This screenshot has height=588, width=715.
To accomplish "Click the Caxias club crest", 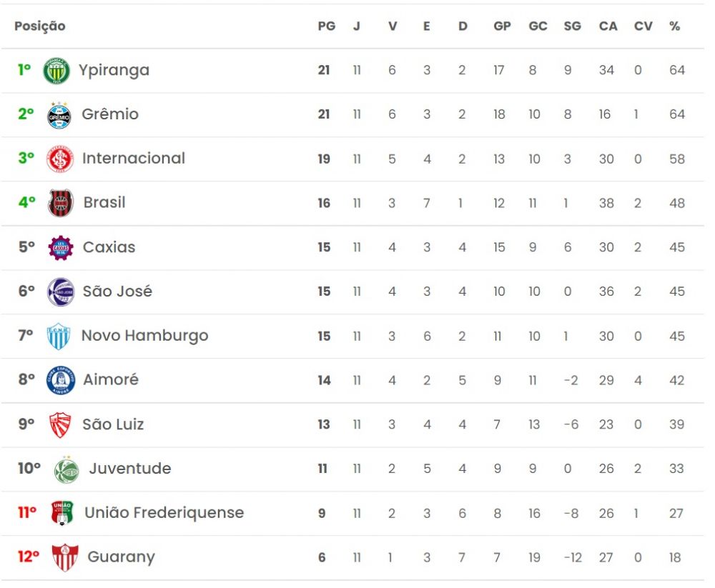I will pyautogui.click(x=61, y=248).
